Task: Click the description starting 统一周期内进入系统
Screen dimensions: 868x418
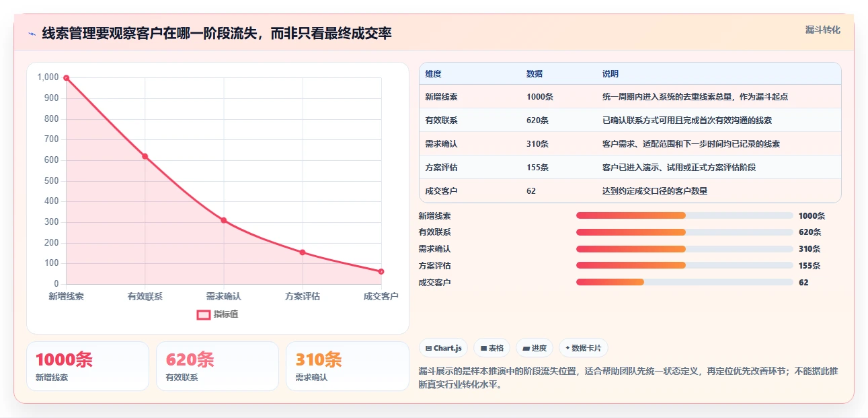Action: [695, 97]
